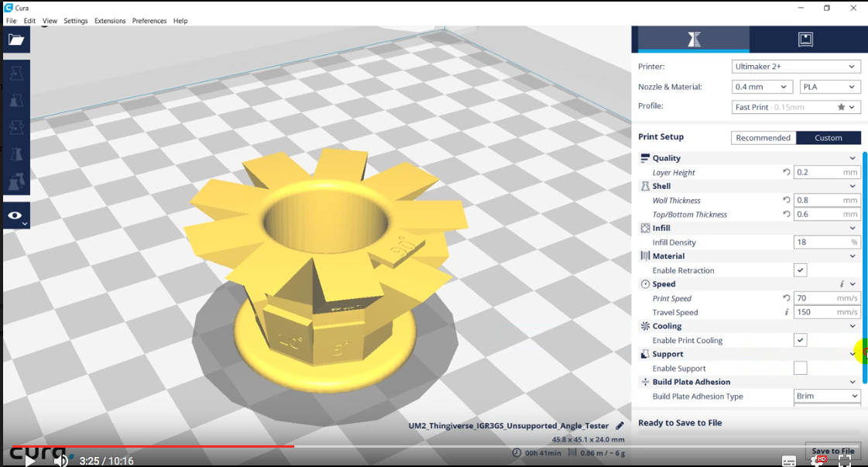
Task: Open video quality settings gear
Action: tap(818, 460)
